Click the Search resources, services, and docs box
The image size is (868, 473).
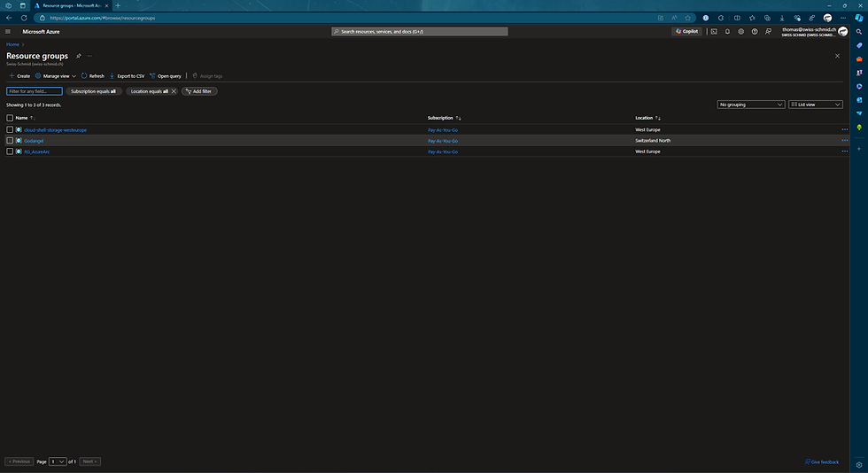(x=420, y=32)
